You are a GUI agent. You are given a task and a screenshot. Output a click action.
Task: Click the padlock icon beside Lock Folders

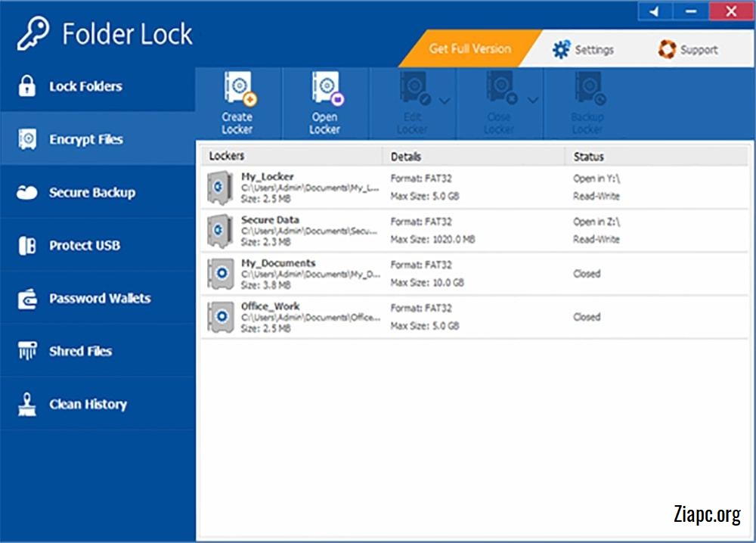(27, 86)
